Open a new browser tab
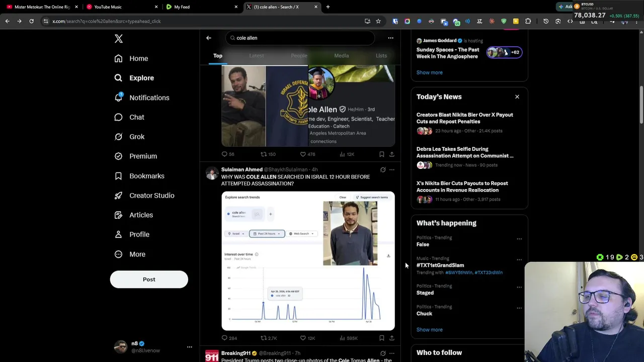 pyautogui.click(x=328, y=7)
